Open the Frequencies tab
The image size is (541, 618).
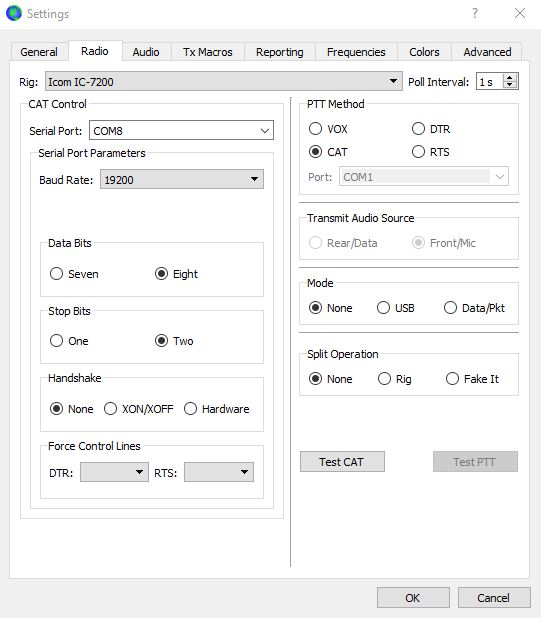click(x=356, y=52)
